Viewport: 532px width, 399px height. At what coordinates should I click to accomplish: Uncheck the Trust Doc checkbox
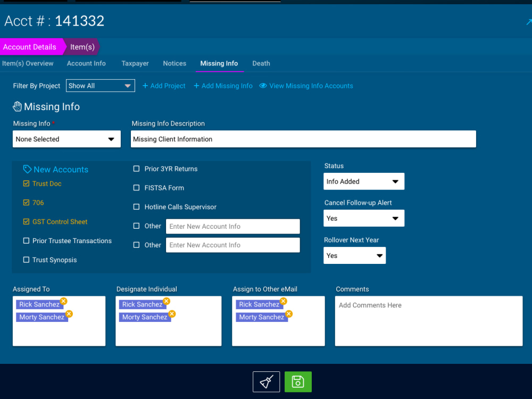pos(26,184)
